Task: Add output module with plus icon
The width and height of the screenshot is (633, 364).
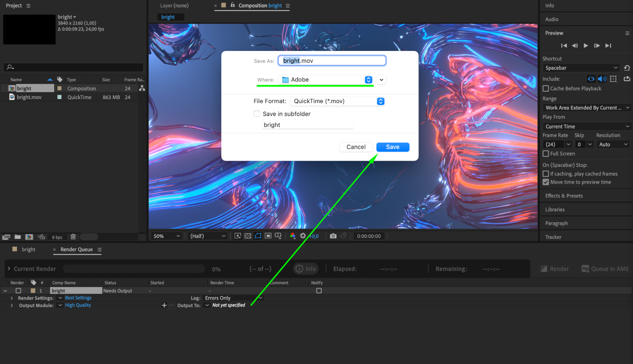Action: tap(164, 305)
